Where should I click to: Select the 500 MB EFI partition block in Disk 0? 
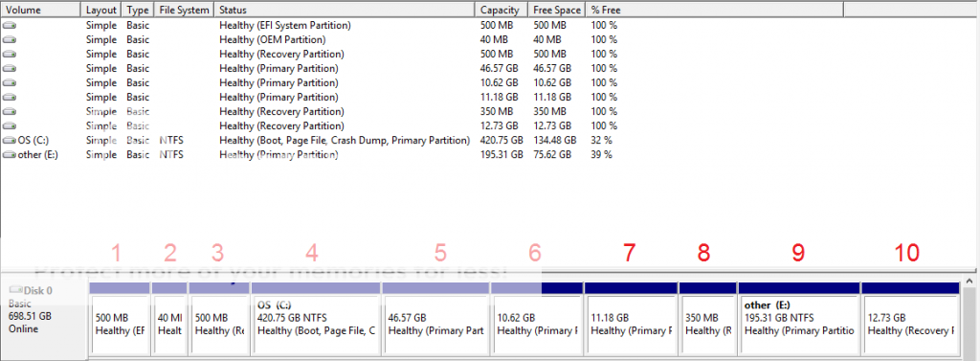click(x=120, y=319)
